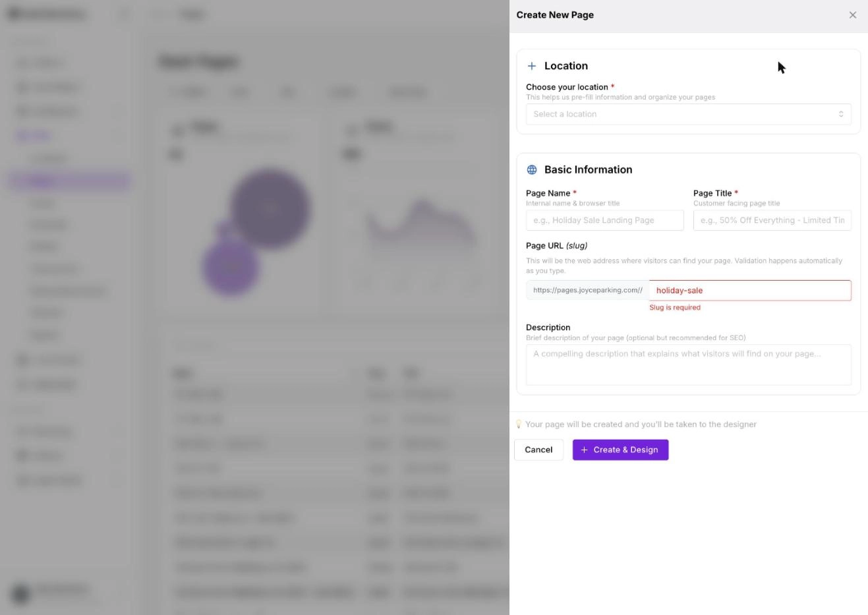Click the holiday-sale slug field
Viewport: 868px width, 615px height.
pyautogui.click(x=750, y=290)
